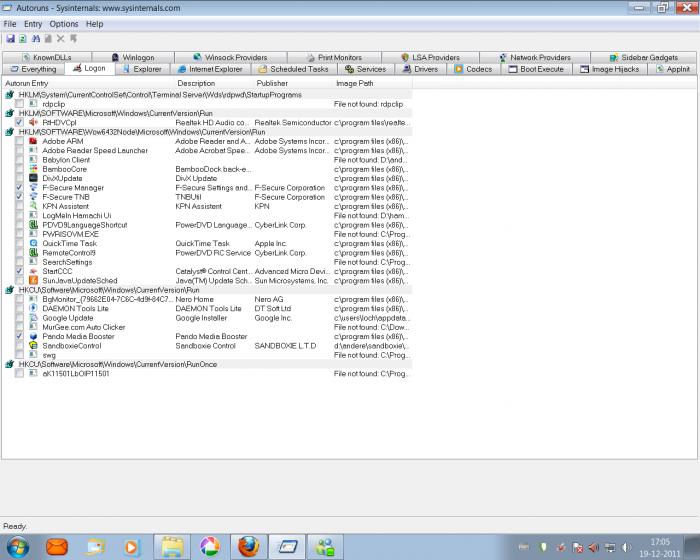The image size is (700, 560).
Task: Select the HKCU Software Run registry key row
Action: point(208,290)
